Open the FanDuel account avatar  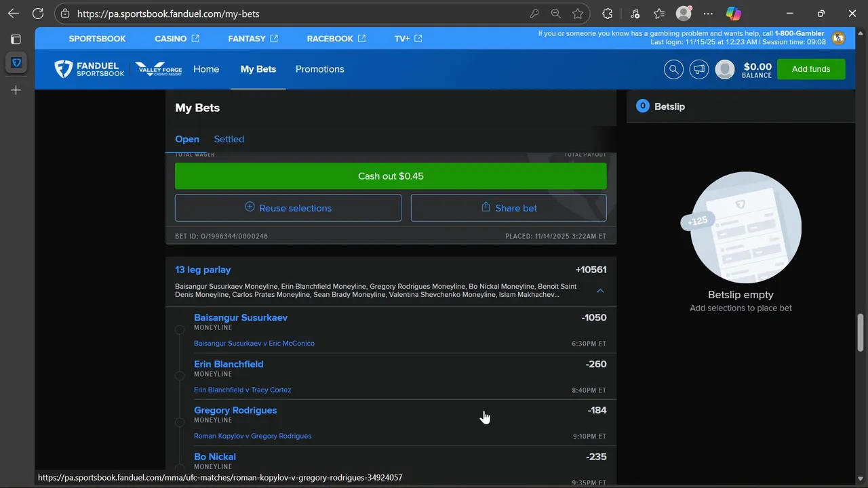coord(725,69)
